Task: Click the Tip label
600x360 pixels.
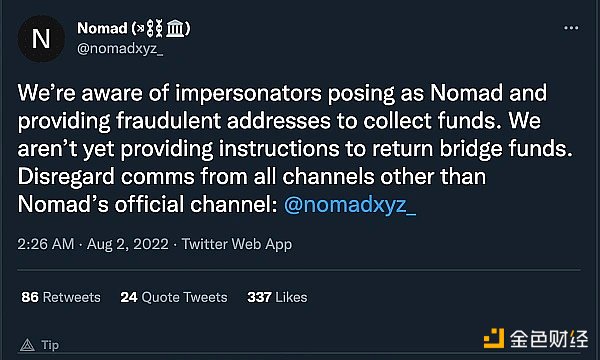Action: pyautogui.click(x=50, y=345)
